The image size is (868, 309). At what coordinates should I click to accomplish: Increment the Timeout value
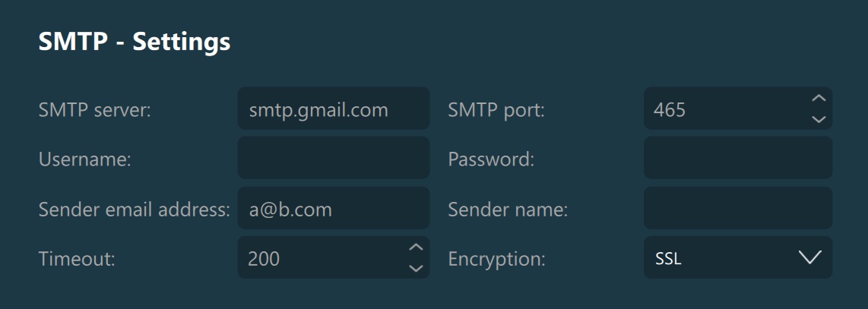(x=415, y=248)
